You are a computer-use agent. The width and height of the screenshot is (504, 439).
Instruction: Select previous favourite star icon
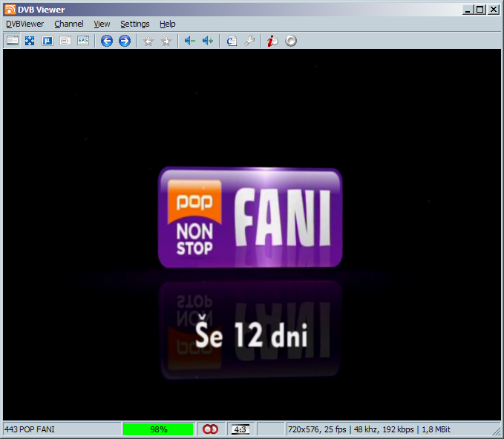click(x=148, y=41)
